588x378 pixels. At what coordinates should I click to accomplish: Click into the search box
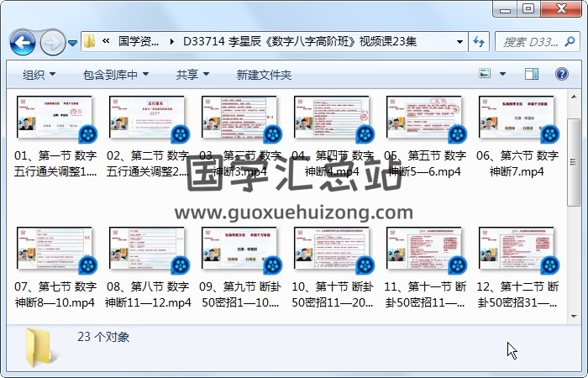coord(533,41)
